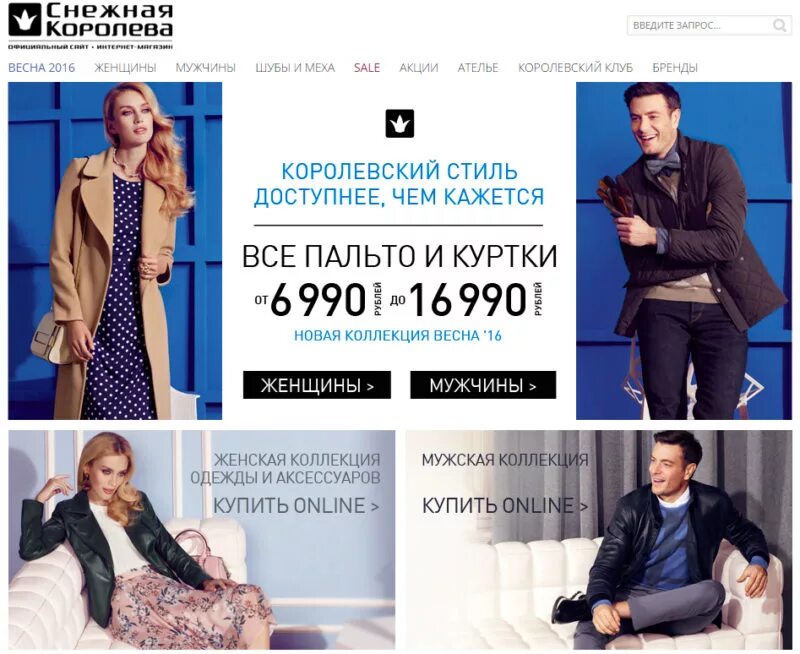Click the small crown emblem in banner

coord(399,123)
